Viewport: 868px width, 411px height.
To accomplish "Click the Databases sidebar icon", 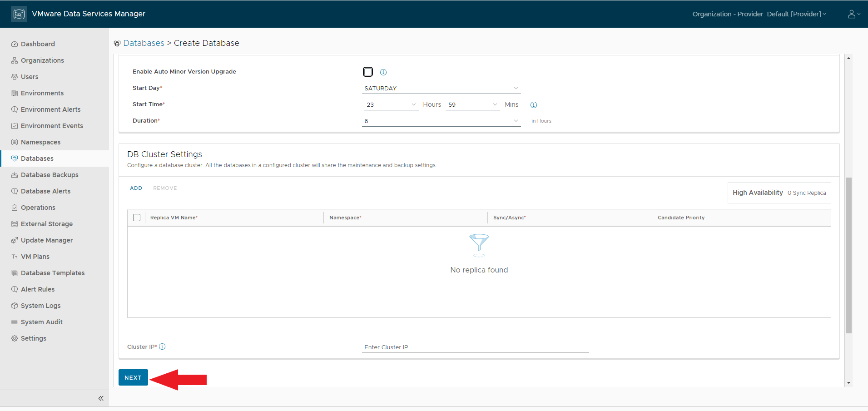I will point(15,158).
